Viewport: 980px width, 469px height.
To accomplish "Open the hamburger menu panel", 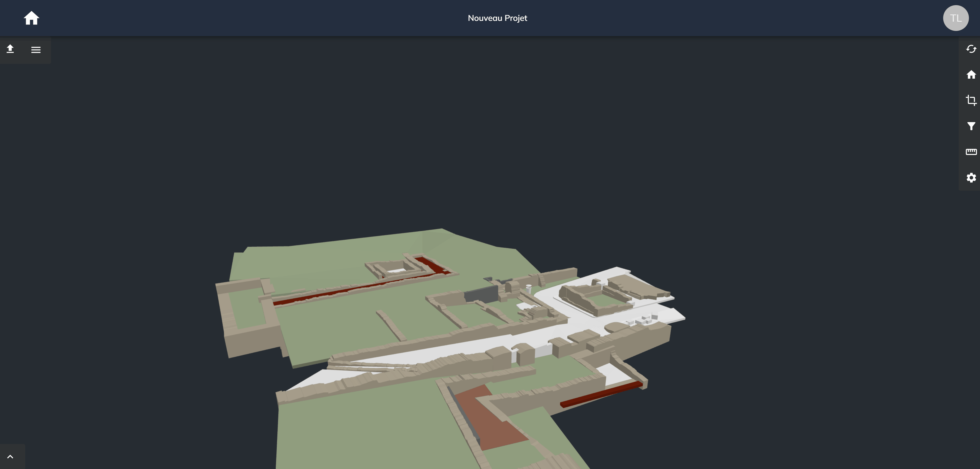I will pyautogui.click(x=36, y=50).
